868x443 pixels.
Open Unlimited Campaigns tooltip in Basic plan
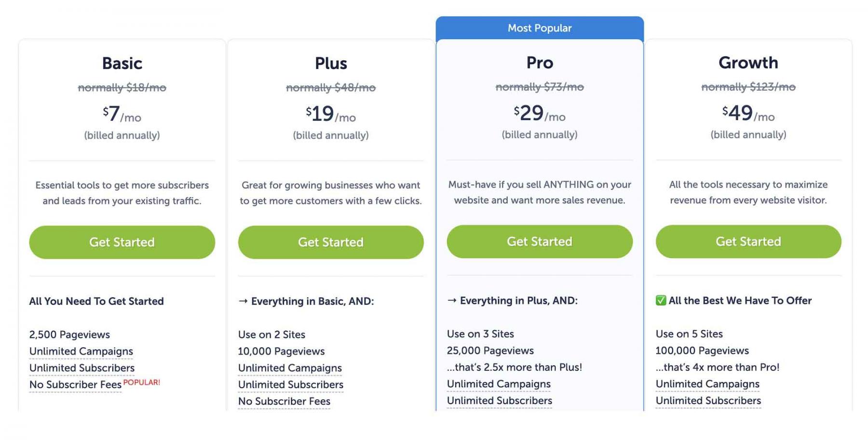[81, 351]
